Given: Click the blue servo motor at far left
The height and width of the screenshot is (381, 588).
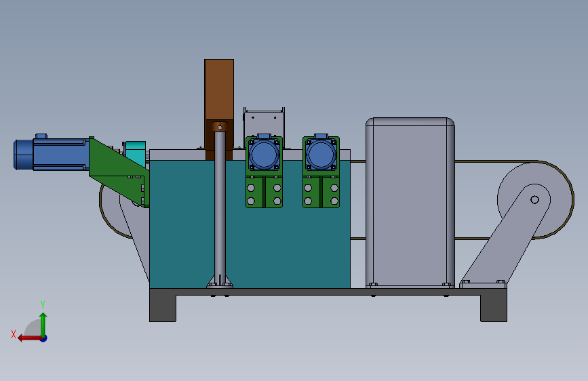Looking at the screenshot, I should coord(52,154).
